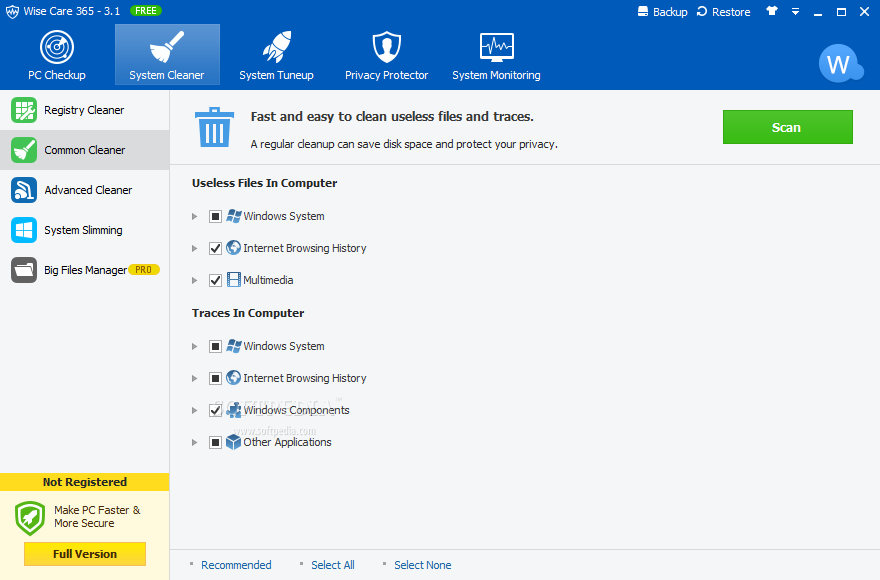Uncheck the Multimedia checkbox
Screen dimensions: 880x580
(216, 280)
